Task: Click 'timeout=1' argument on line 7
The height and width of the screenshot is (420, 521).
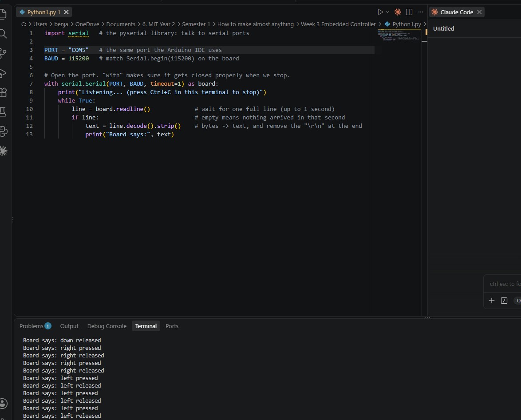Action: click(166, 84)
